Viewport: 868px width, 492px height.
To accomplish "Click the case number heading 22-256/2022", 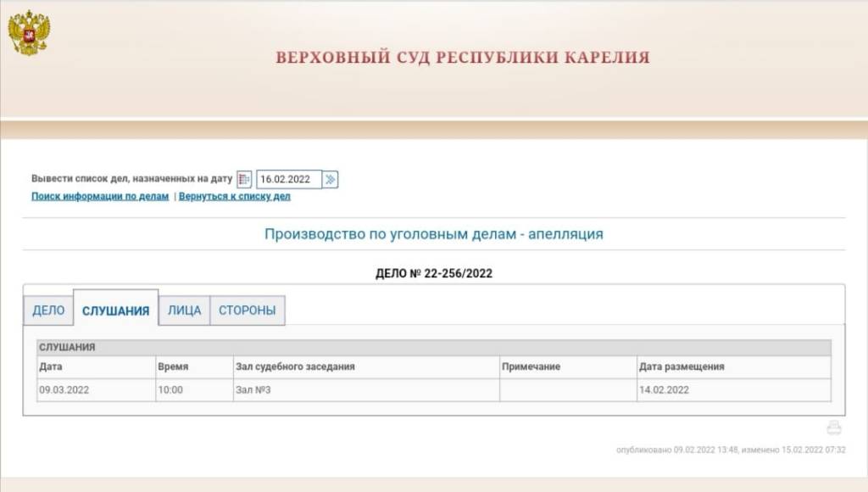I will [x=433, y=273].
